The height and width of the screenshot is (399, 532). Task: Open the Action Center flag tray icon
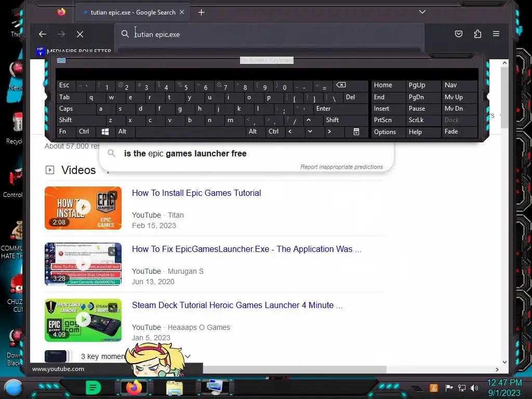(449, 388)
